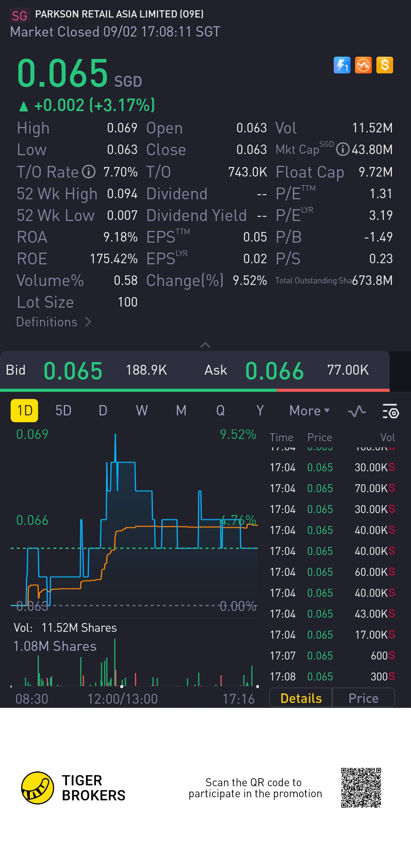Screen dimensions: 411x868
Task: Tap the Ask price 0.066
Action: [274, 370]
